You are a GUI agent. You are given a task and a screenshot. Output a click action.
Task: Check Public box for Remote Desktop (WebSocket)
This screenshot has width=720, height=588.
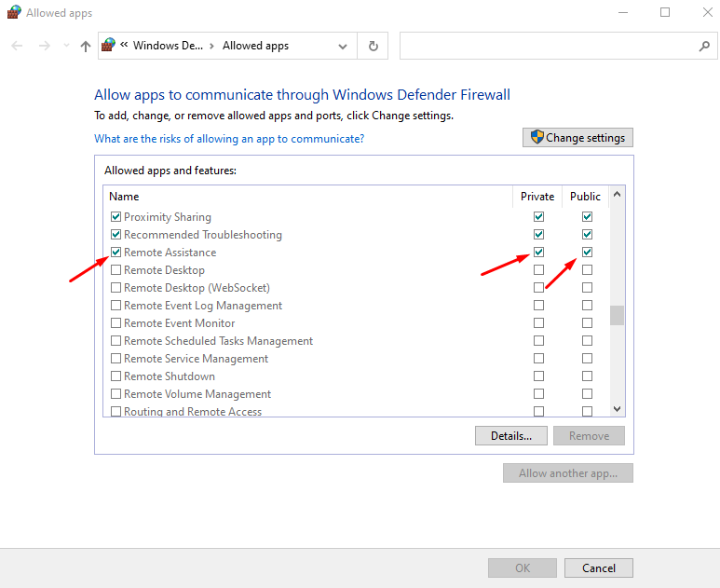587,288
